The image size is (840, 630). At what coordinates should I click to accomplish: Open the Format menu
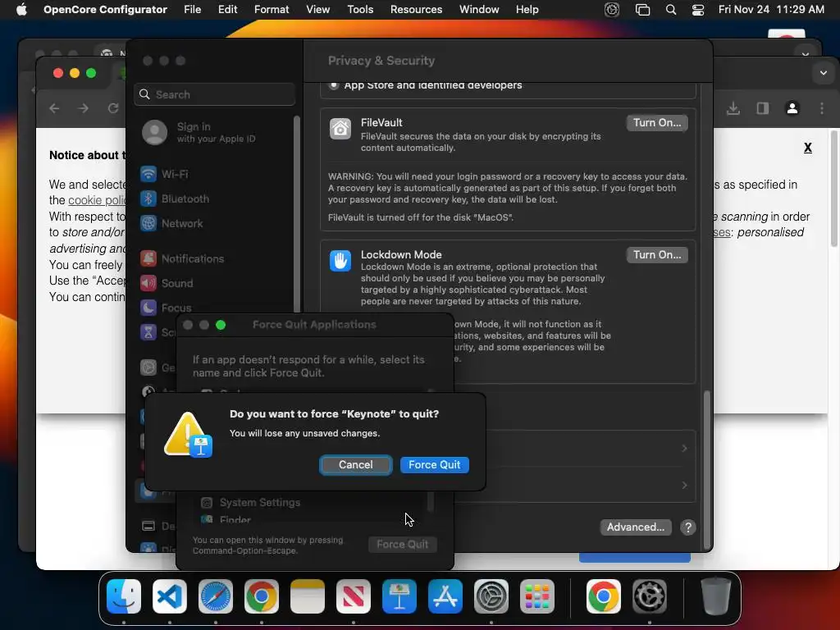272,10
